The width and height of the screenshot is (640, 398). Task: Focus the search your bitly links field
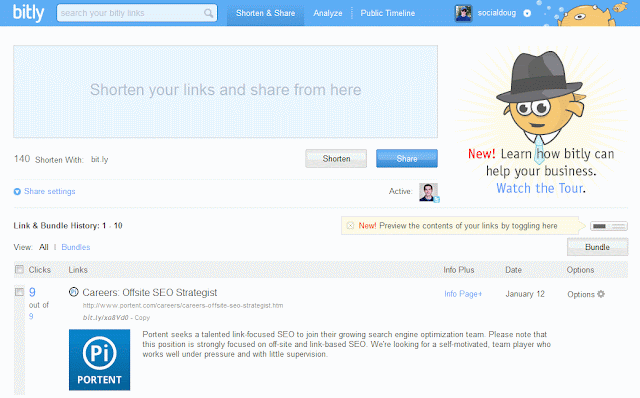[x=137, y=13]
